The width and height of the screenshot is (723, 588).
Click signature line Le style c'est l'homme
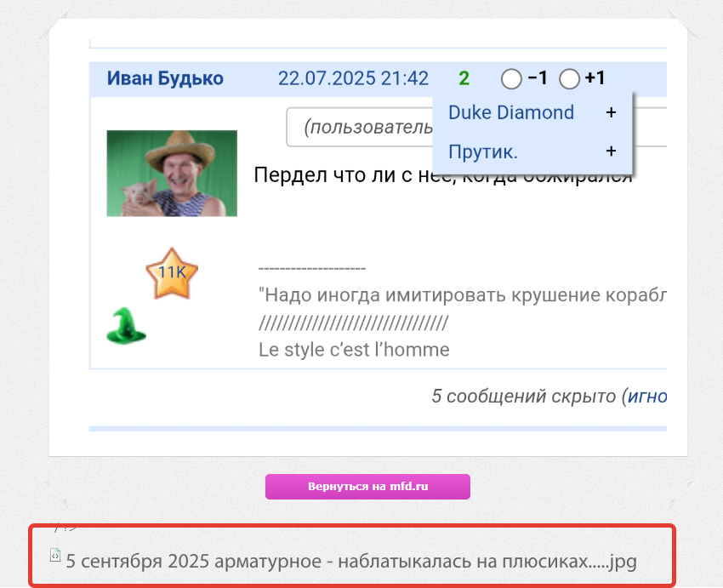(354, 350)
